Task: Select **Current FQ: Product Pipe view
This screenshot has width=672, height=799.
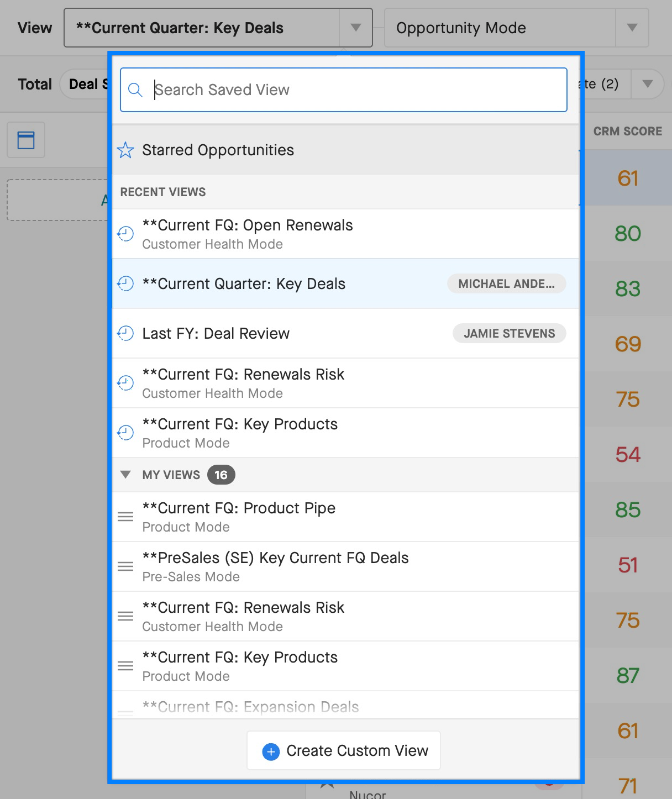Action: coord(345,517)
